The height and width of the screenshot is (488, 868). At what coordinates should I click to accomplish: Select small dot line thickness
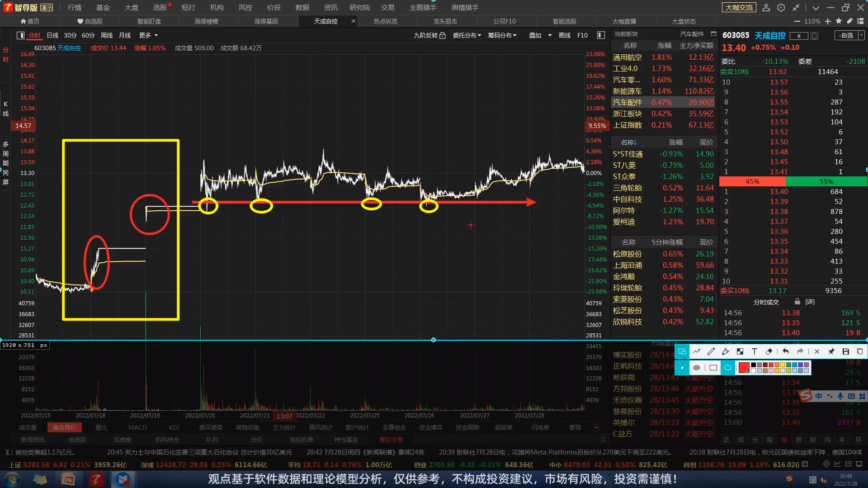point(682,368)
